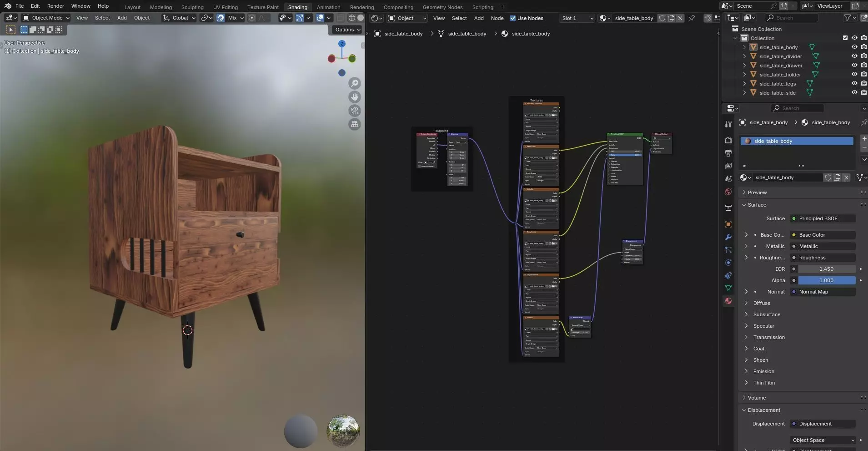Adjust the Alpha slider value

pos(826,280)
